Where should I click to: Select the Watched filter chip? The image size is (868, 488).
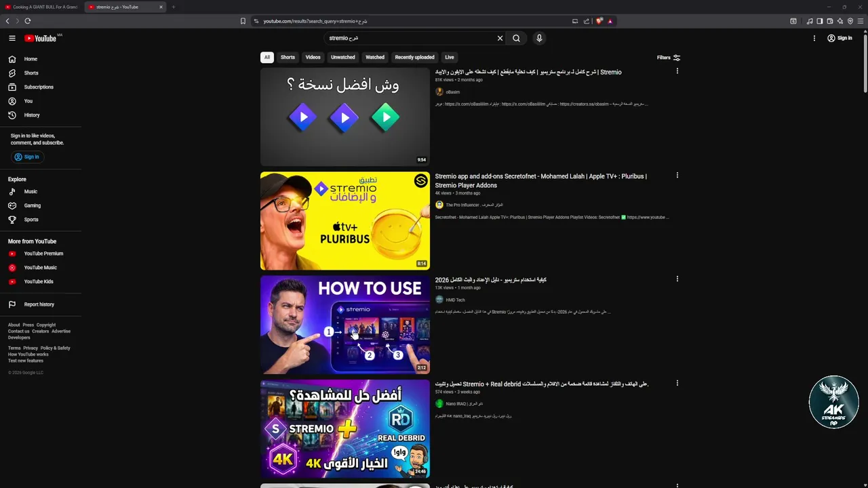[375, 58]
